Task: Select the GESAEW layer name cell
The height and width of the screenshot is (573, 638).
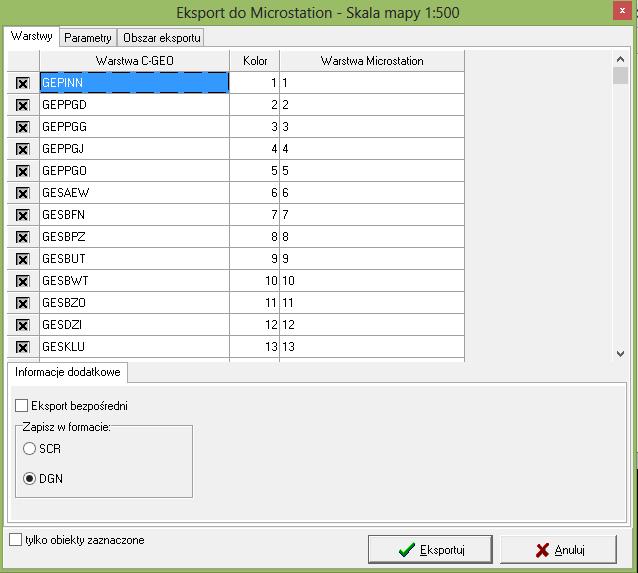Action: pyautogui.click(x=135, y=192)
